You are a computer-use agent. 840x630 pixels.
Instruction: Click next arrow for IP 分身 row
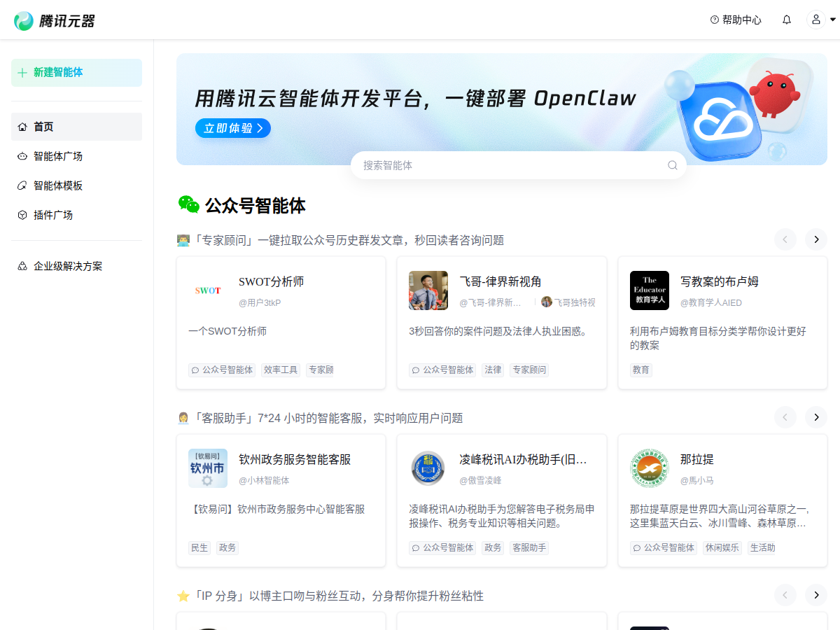point(816,595)
